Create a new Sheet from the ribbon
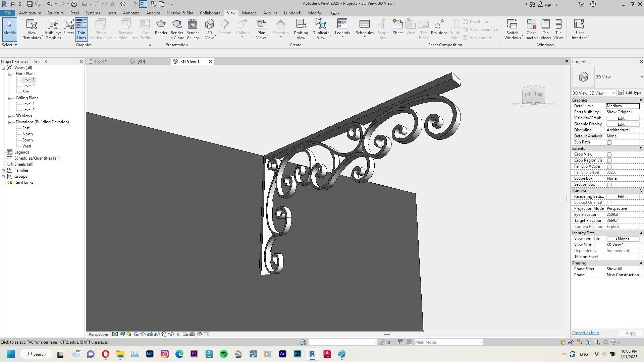This screenshot has width=644, height=362. pos(397,28)
